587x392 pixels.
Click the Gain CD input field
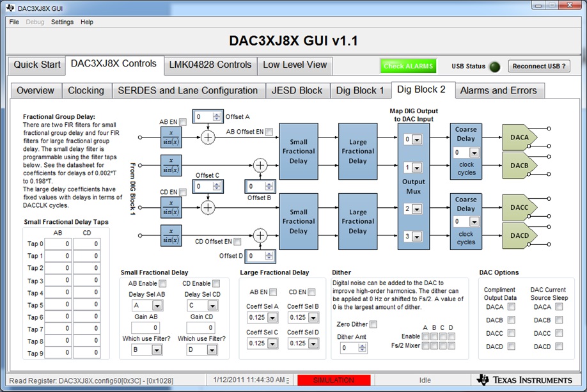click(201, 328)
